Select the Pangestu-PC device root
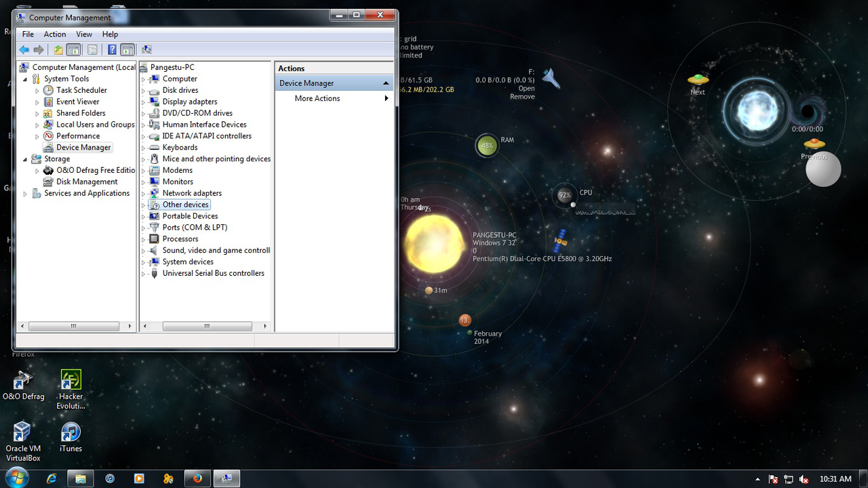Image resolution: width=868 pixels, height=488 pixels. point(172,67)
